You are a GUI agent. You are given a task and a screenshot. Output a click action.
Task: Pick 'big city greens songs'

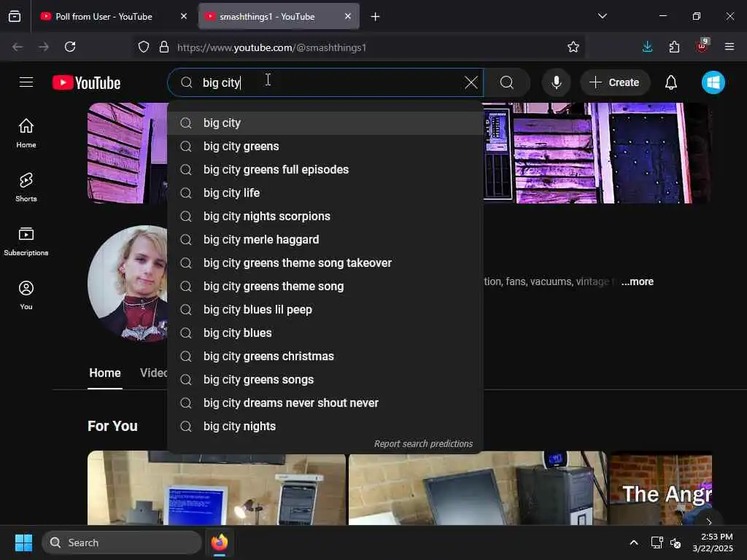(x=325, y=379)
